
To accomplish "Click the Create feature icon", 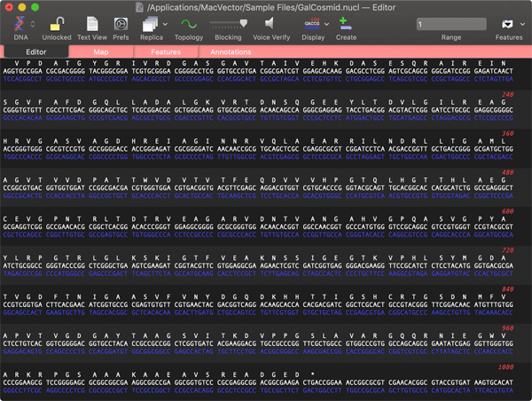I will [346, 23].
